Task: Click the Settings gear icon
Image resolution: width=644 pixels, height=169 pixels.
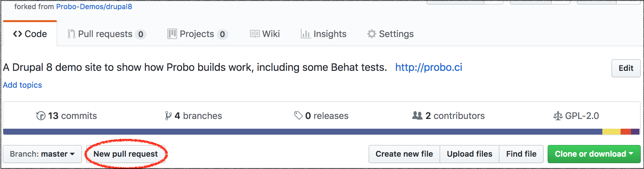Action: tap(371, 34)
